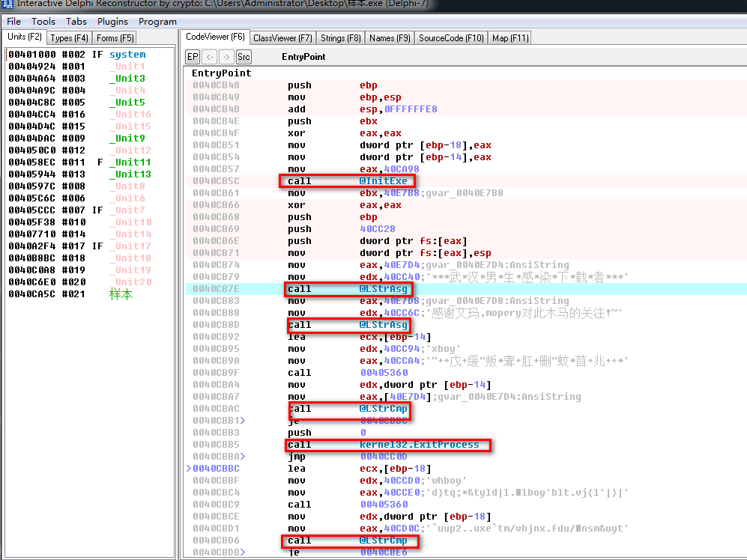Open the ClassViewer (F7) tab
This screenshot has height=560, width=747.
[x=282, y=38]
